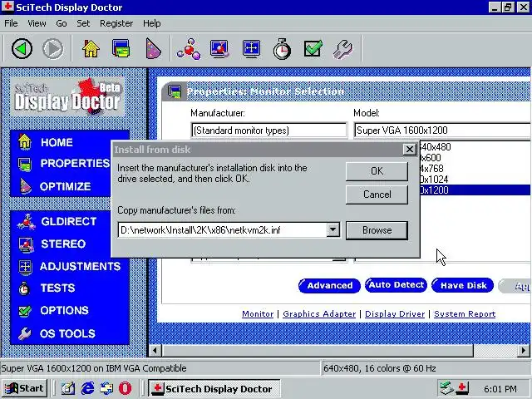
Task: Open Optimize via the cone toolbar icon
Action: pos(152,49)
